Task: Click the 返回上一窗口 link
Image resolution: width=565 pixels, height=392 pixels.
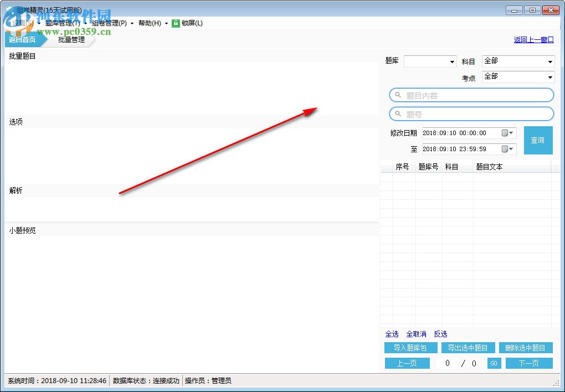Action: (533, 40)
